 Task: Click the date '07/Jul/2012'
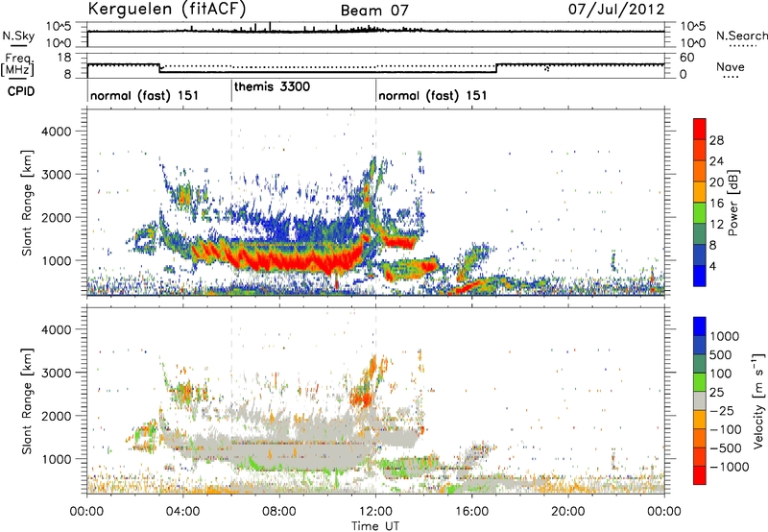click(616, 10)
